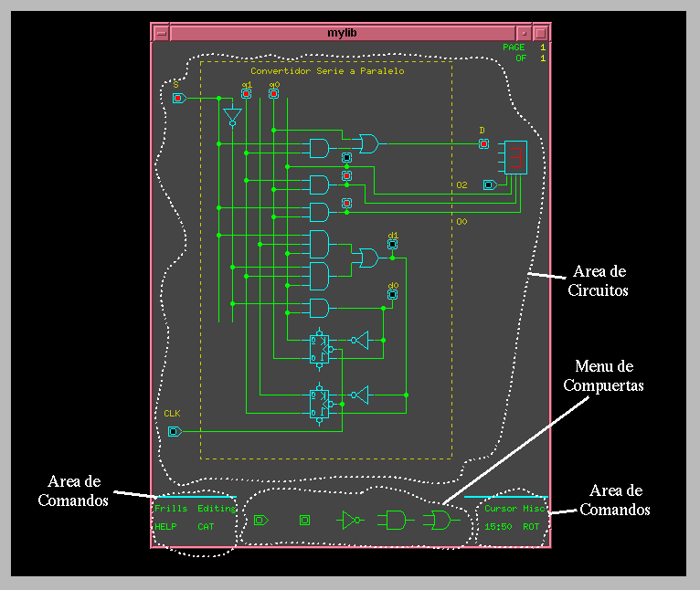
Task: Click the HELP command
Action: pyautogui.click(x=165, y=527)
